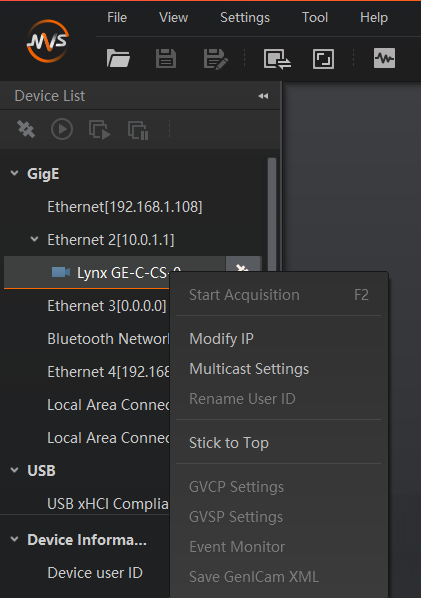Viewport: 421px width, 598px height.
Task: Click the full-screen display icon in toolbar
Action: tap(323, 59)
